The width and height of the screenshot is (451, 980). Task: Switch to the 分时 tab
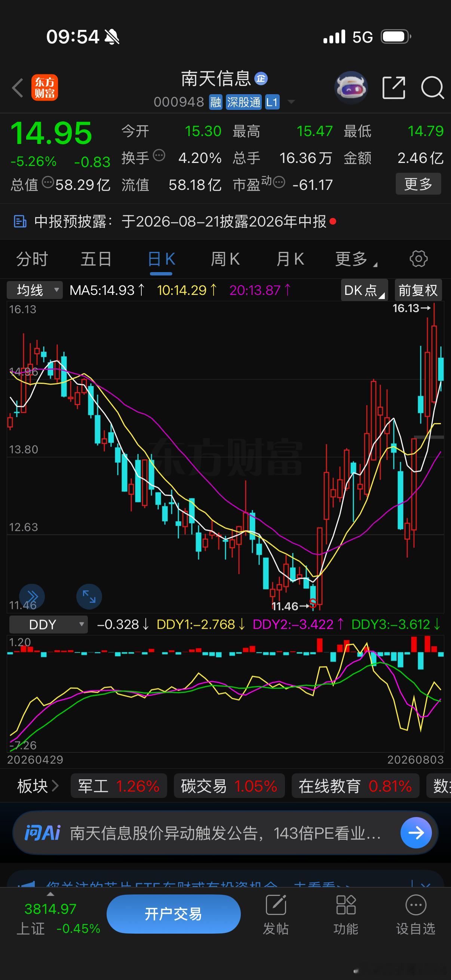click(32, 259)
